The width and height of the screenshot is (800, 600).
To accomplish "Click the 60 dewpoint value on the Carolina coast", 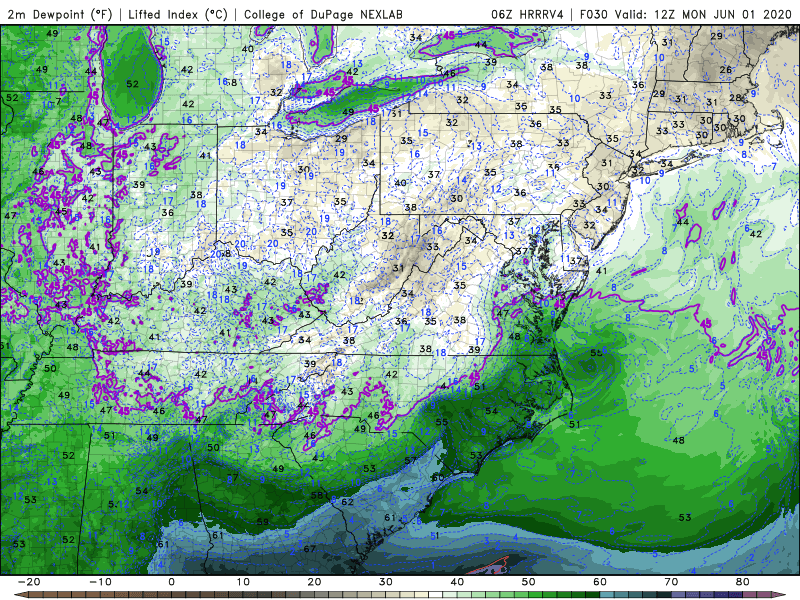I will click(x=438, y=478).
